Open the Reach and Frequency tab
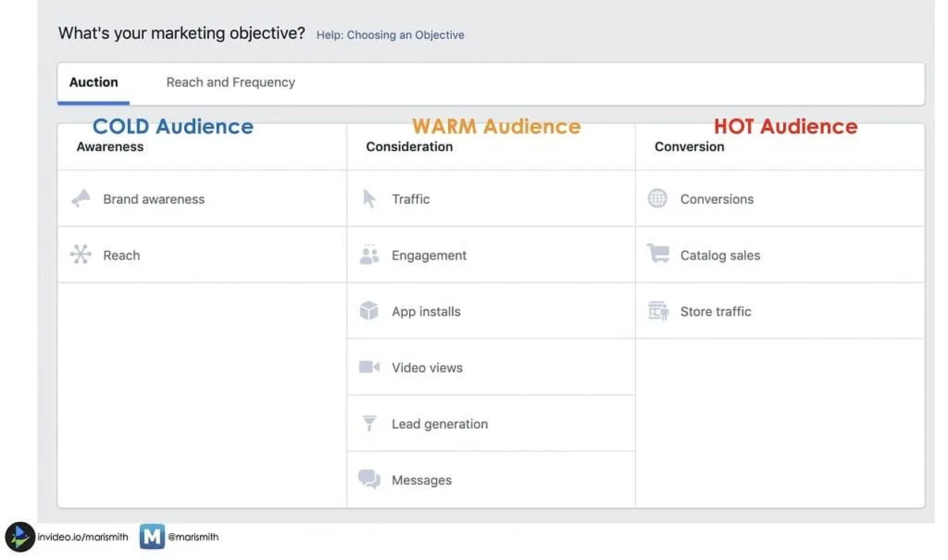The height and width of the screenshot is (560, 948). pos(231,82)
